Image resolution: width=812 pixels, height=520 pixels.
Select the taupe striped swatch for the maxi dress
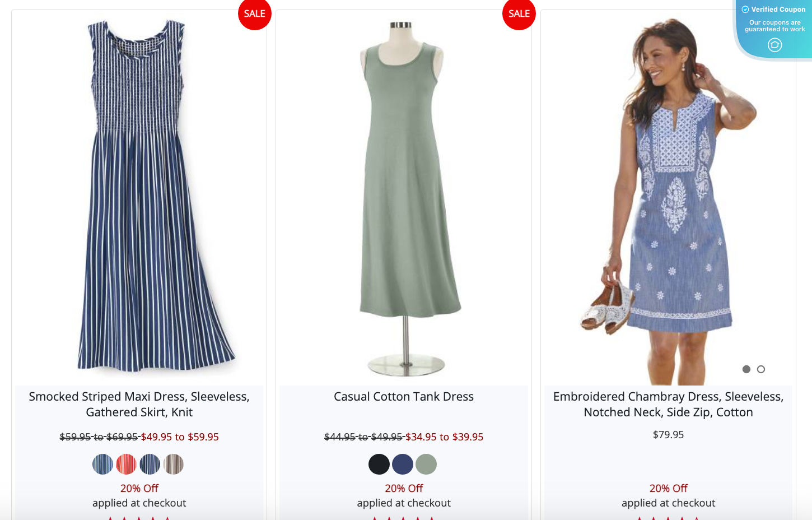(174, 464)
